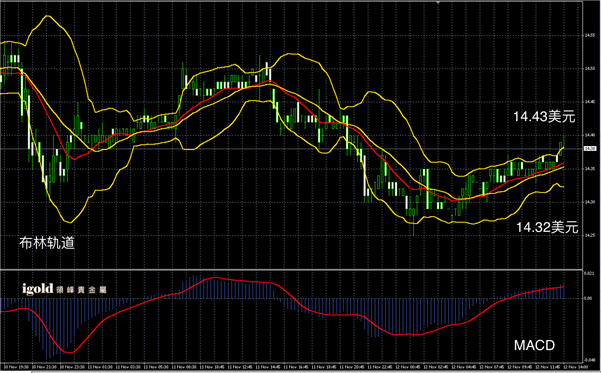Click the highlighted current price tag on axis

590,148
